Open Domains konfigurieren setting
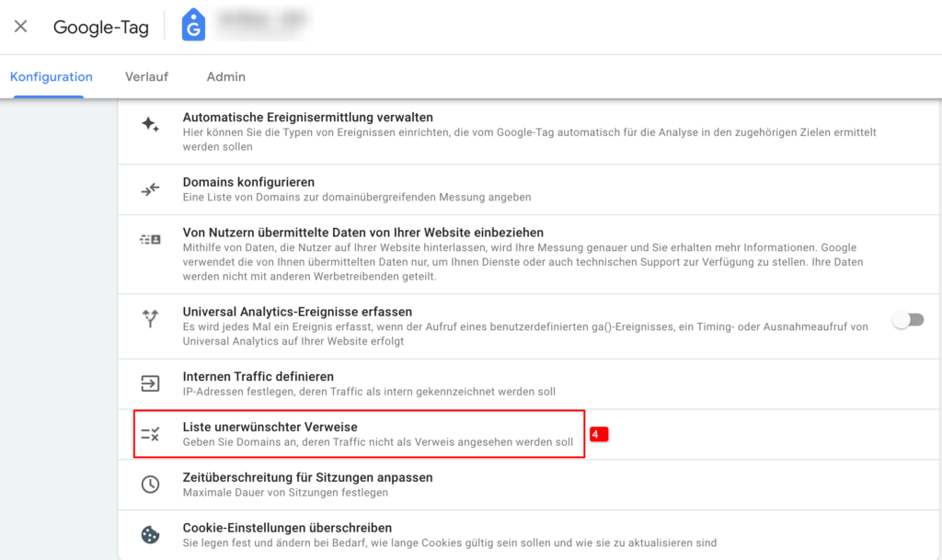The height and width of the screenshot is (560, 942). pos(529,189)
